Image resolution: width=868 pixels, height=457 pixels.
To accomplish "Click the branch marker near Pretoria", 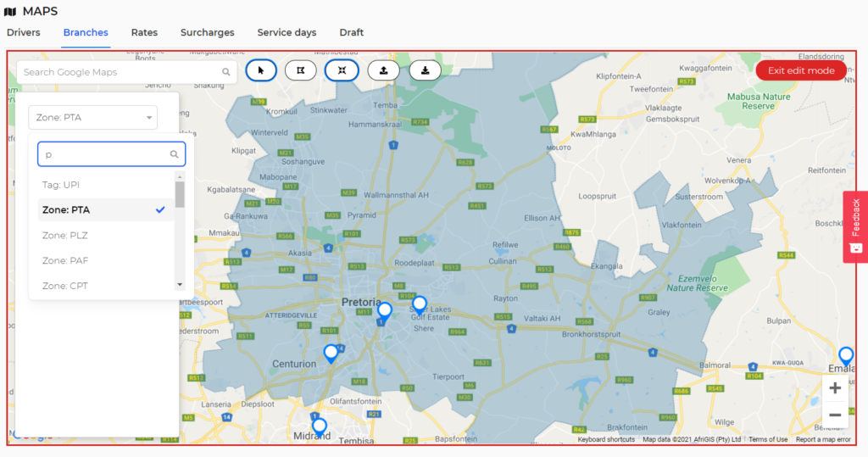I will [384, 312].
